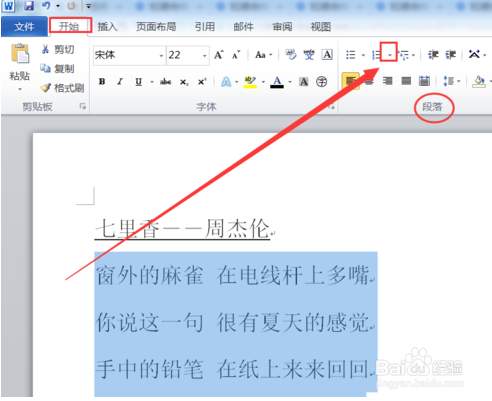Image resolution: width=492 pixels, height=401 pixels.
Task: Apply the yellow text highlight color
Action: point(250,82)
